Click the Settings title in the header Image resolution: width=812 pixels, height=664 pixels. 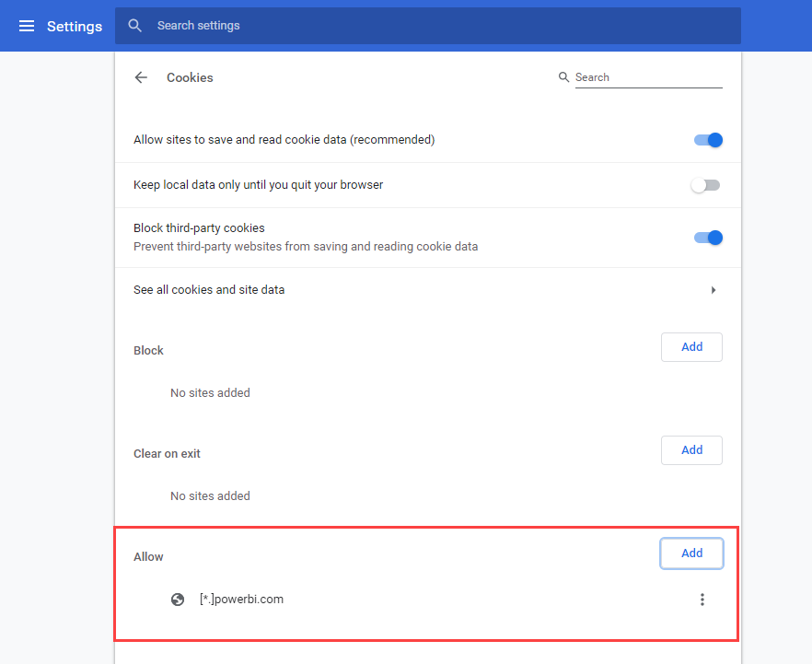[75, 26]
